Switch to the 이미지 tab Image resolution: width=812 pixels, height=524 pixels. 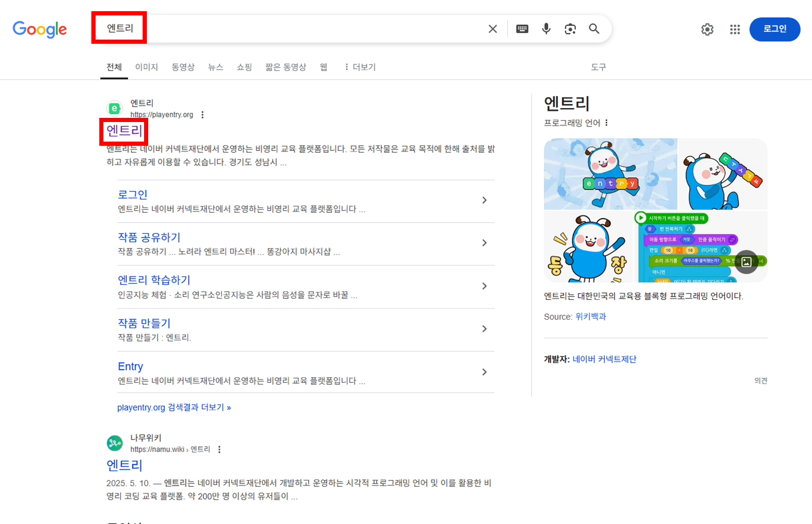tap(147, 67)
